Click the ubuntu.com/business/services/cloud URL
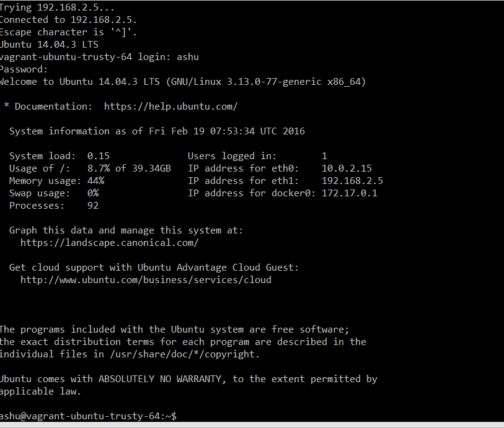504x428 pixels. [146, 280]
